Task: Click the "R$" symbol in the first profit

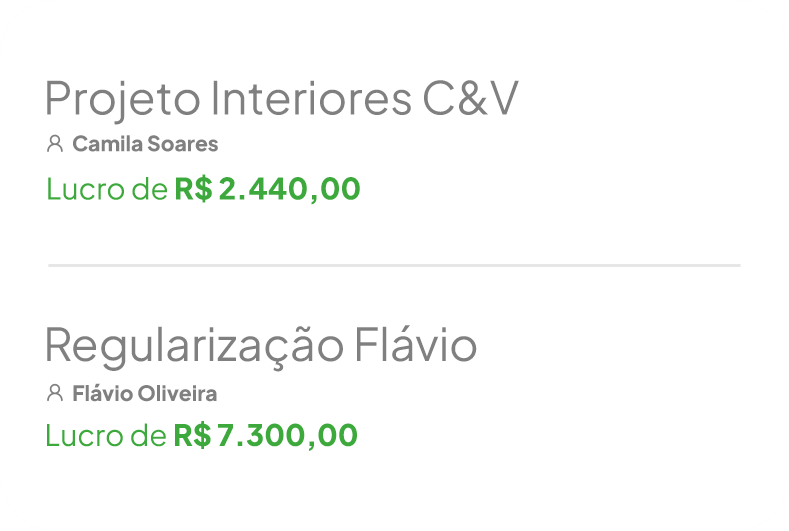Action: (193, 189)
